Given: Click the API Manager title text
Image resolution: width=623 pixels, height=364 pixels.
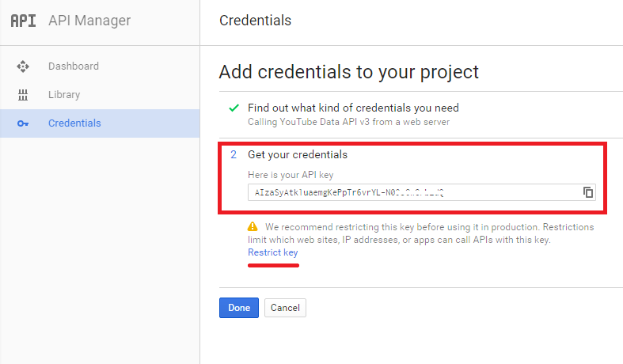Looking at the screenshot, I should click(89, 21).
